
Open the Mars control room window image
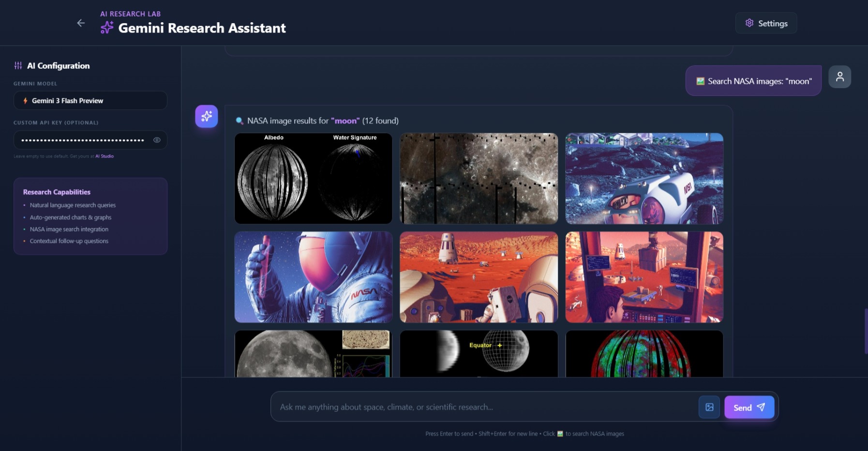tap(644, 277)
